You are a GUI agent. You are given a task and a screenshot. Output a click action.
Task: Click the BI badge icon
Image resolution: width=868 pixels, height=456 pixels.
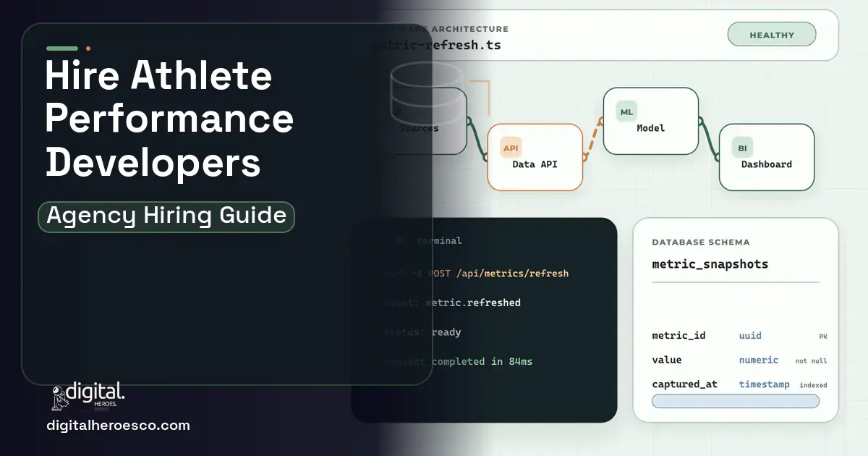(742, 148)
